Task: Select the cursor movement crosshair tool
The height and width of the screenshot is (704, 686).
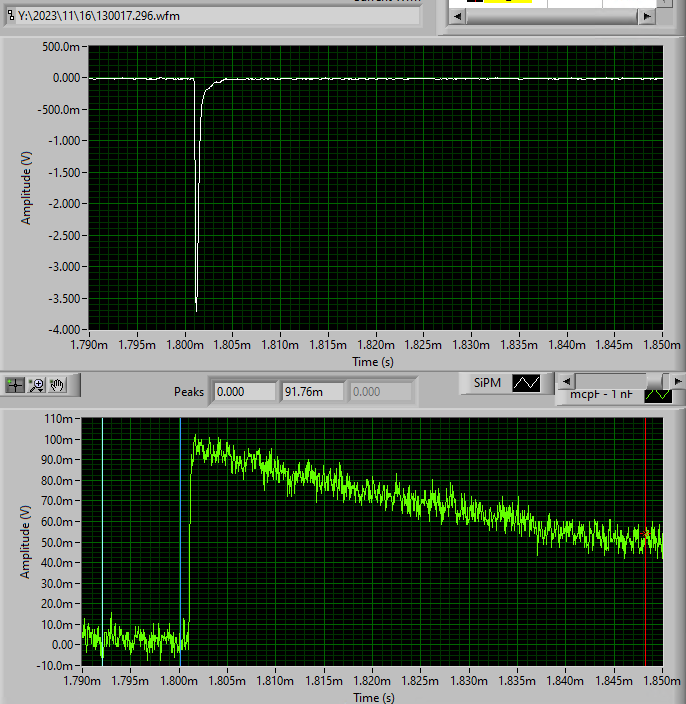Action: (x=15, y=385)
